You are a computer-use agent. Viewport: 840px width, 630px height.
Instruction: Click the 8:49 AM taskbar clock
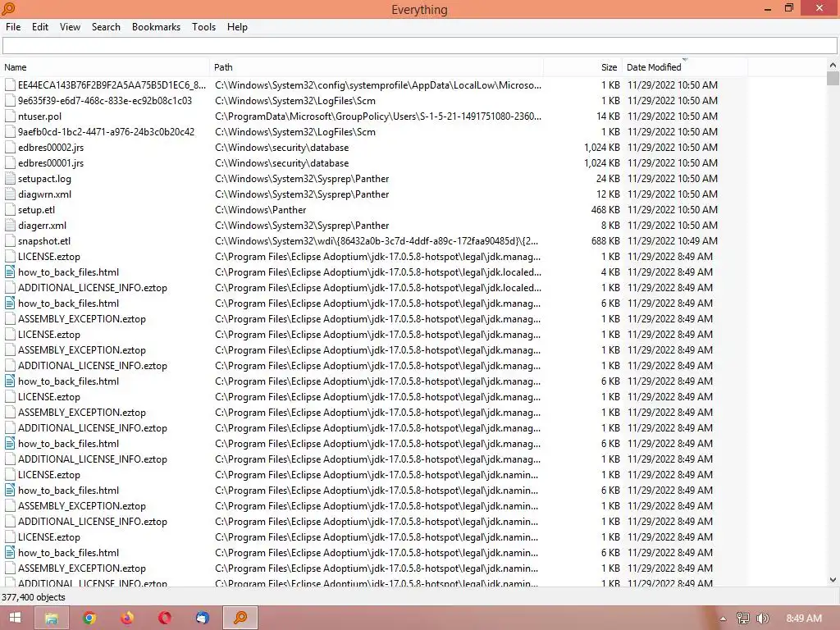click(804, 619)
